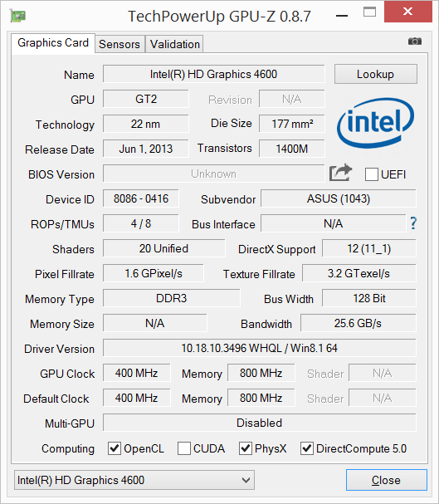Minimize the GPU-Z window
439x504 pixels.
point(343,15)
